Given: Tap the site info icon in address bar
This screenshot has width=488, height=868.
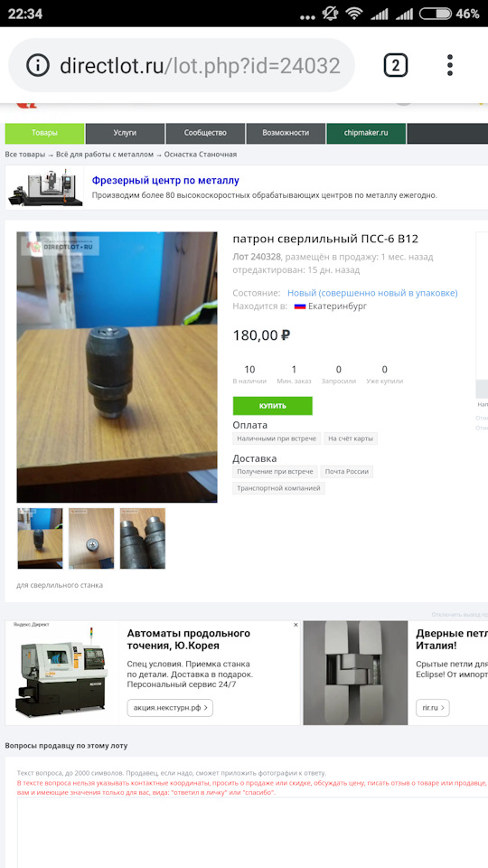Looking at the screenshot, I should pyautogui.click(x=38, y=66).
